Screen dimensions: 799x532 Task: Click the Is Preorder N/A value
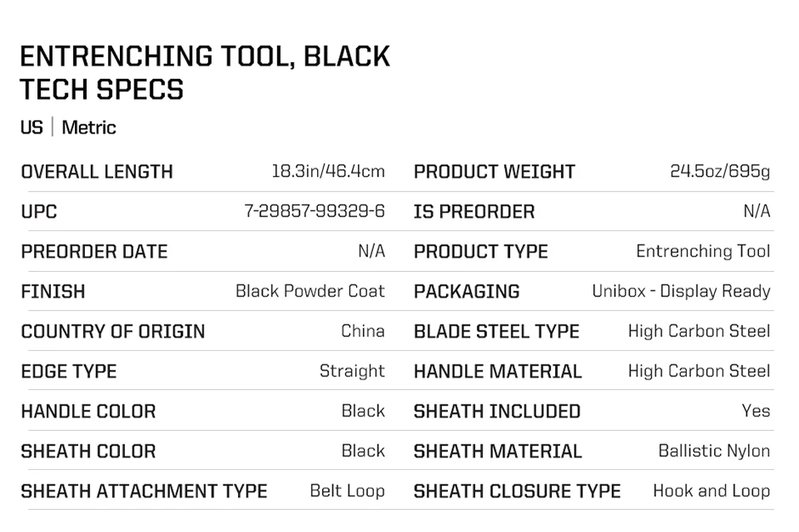point(756,211)
